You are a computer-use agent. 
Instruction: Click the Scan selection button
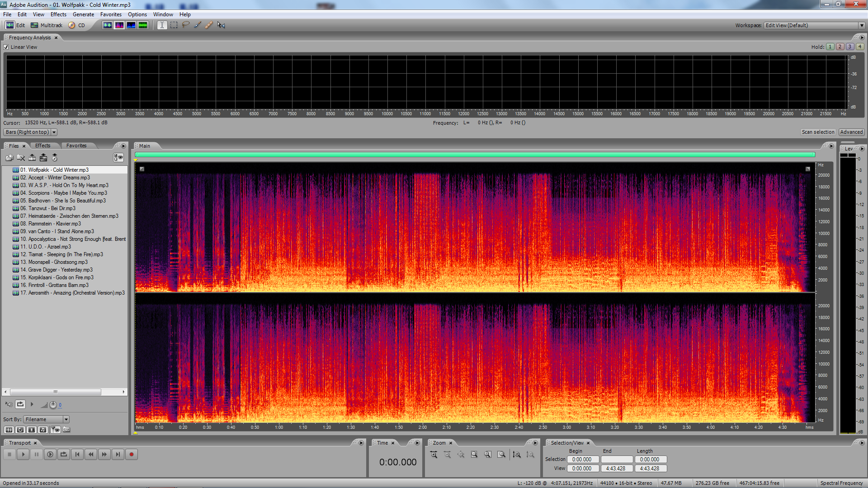coord(818,132)
